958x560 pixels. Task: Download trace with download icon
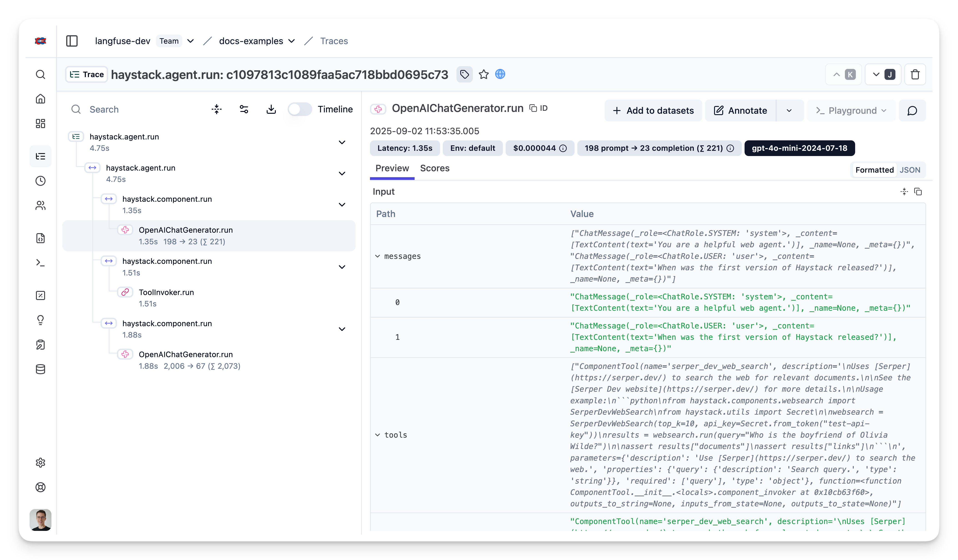coord(271,109)
